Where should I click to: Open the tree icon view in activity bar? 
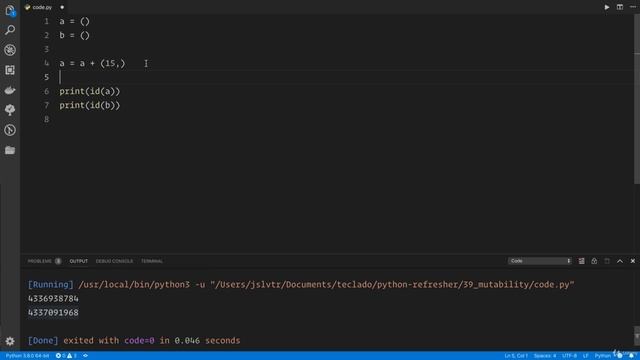click(x=10, y=110)
